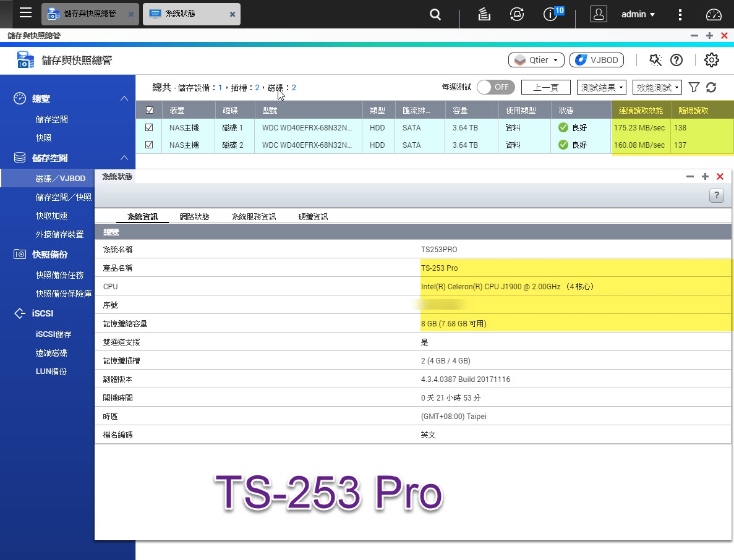Image resolution: width=734 pixels, height=560 pixels.
Task: Refresh the disk list
Action: (x=712, y=87)
